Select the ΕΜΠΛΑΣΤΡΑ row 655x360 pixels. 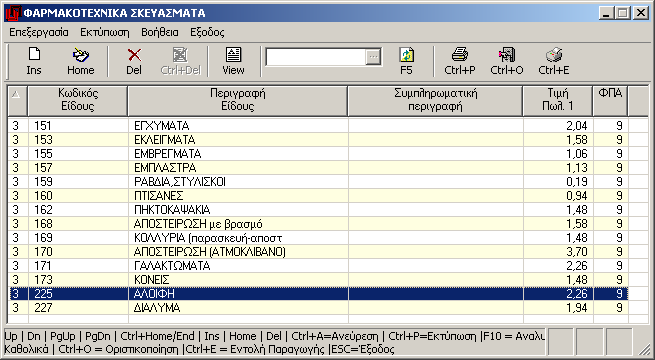coord(318,167)
